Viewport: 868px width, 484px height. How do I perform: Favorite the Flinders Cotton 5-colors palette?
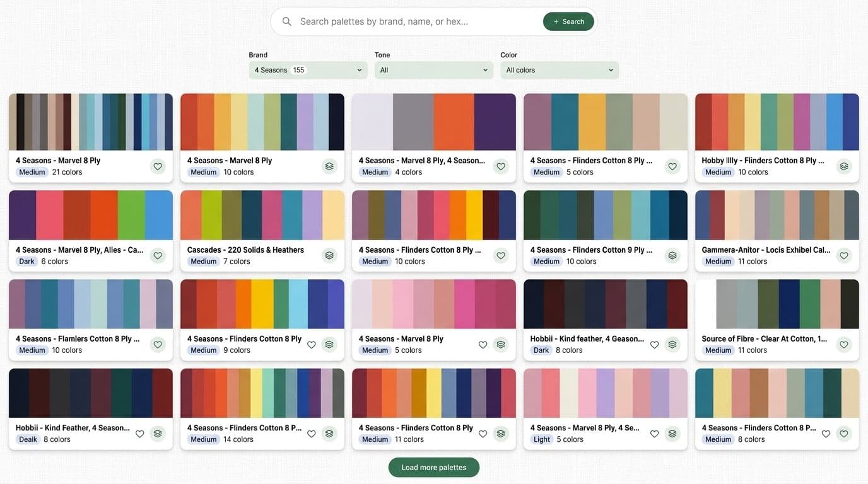pyautogui.click(x=672, y=166)
